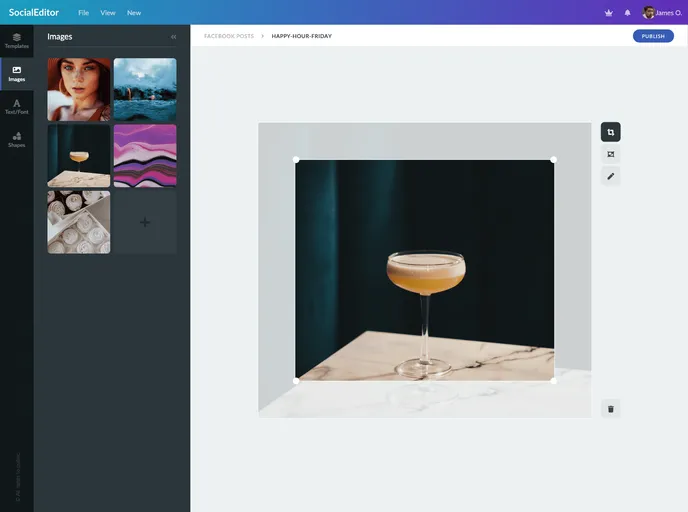Select the woman portrait thumbnail
The width and height of the screenshot is (688, 512).
[x=79, y=89]
